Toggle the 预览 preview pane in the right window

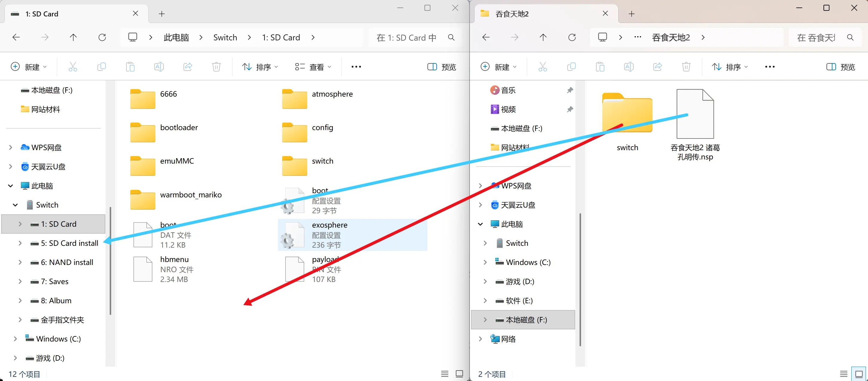[841, 67]
